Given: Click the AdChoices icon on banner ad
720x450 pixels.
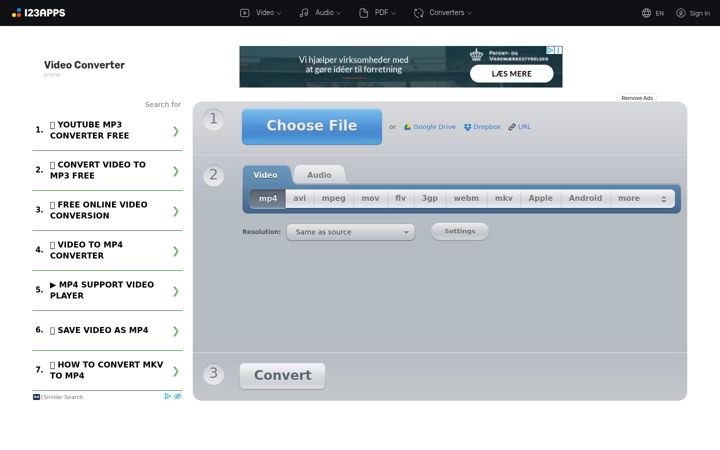Looking at the screenshot, I should point(550,50).
